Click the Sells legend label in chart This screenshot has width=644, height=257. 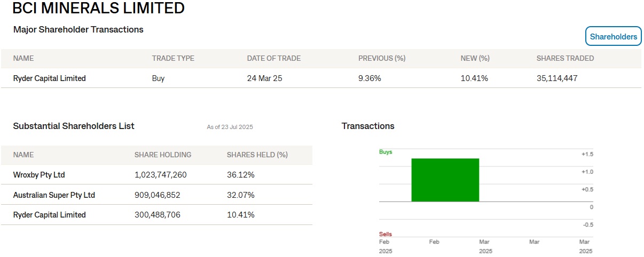coord(385,234)
